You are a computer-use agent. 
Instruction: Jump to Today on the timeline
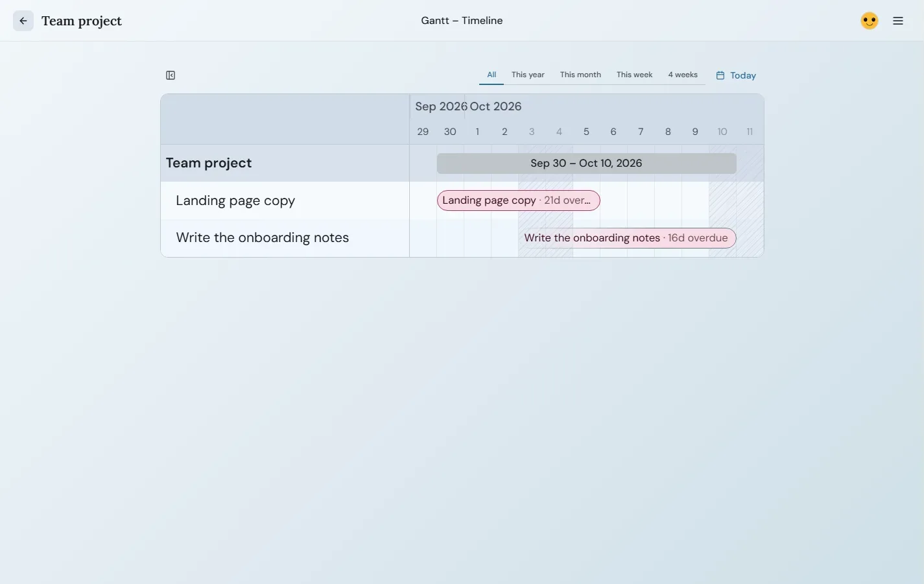[x=736, y=75]
